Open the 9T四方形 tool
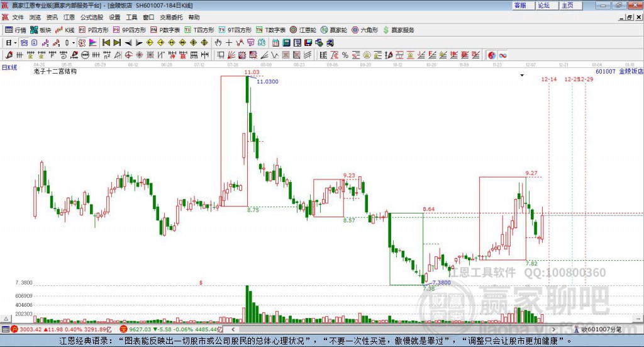Screen dimensions: 644x347 pyautogui.click(x=235, y=30)
